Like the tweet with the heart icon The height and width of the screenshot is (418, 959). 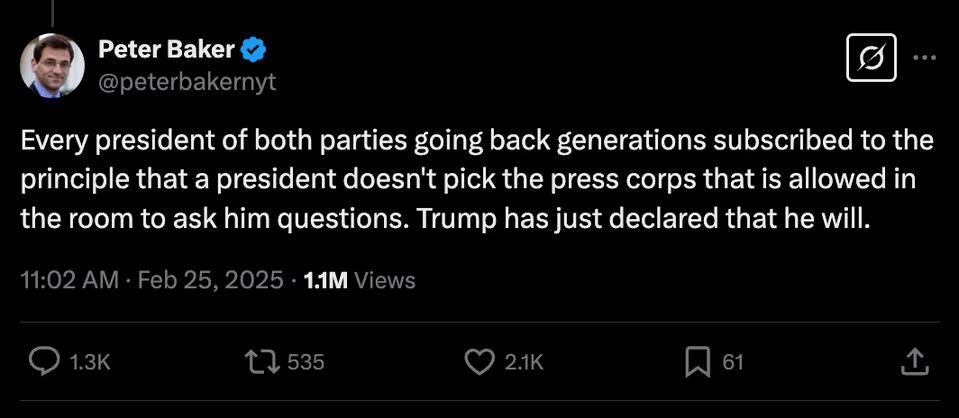[482, 362]
